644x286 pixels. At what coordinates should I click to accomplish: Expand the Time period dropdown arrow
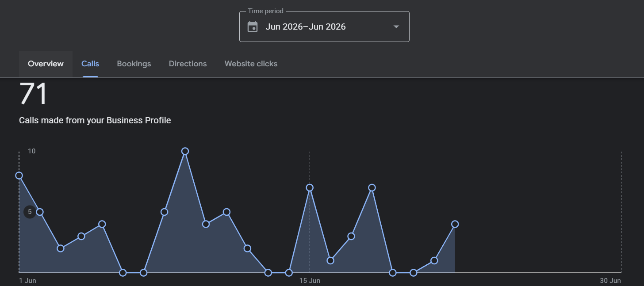[x=396, y=27]
